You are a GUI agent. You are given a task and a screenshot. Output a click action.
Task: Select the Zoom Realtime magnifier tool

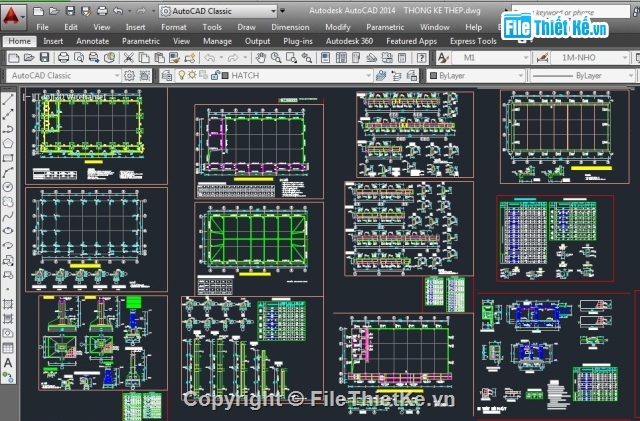point(276,58)
